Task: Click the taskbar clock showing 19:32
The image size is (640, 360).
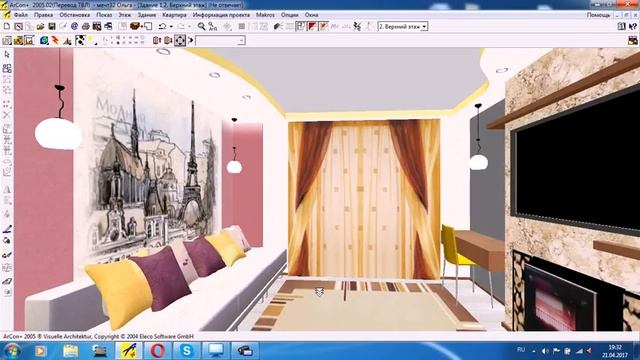Action: pyautogui.click(x=615, y=351)
